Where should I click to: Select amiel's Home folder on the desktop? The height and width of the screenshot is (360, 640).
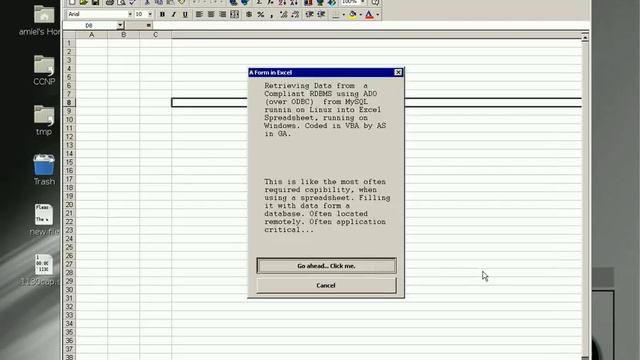[x=41, y=20]
